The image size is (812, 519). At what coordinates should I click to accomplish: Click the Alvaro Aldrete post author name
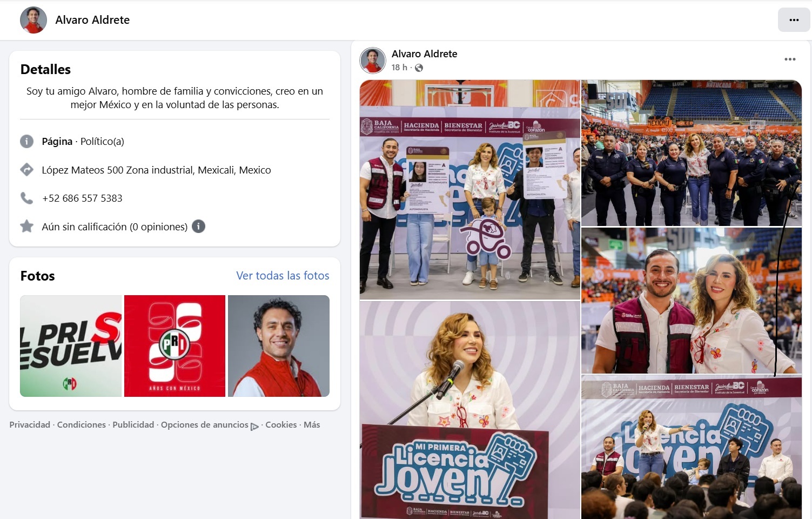424,54
